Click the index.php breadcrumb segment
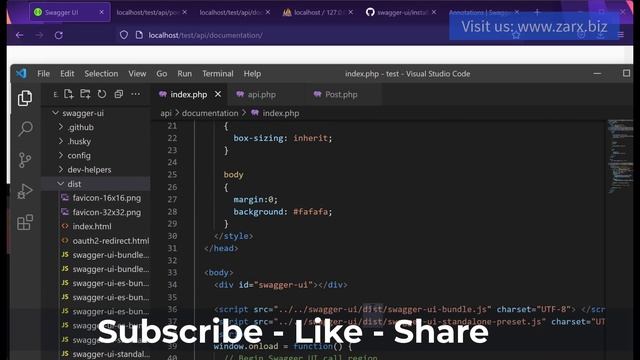Screen dimensions: 640x360 point(281,113)
